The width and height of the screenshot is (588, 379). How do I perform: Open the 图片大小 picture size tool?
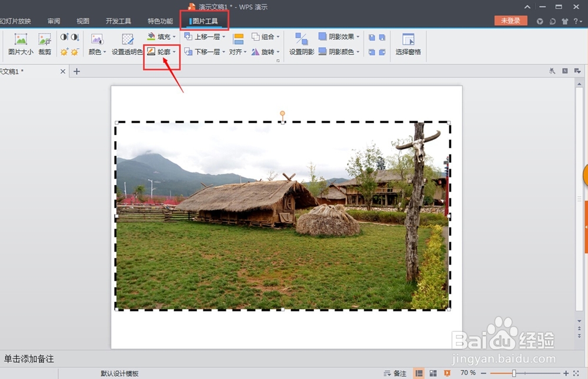tap(21, 44)
